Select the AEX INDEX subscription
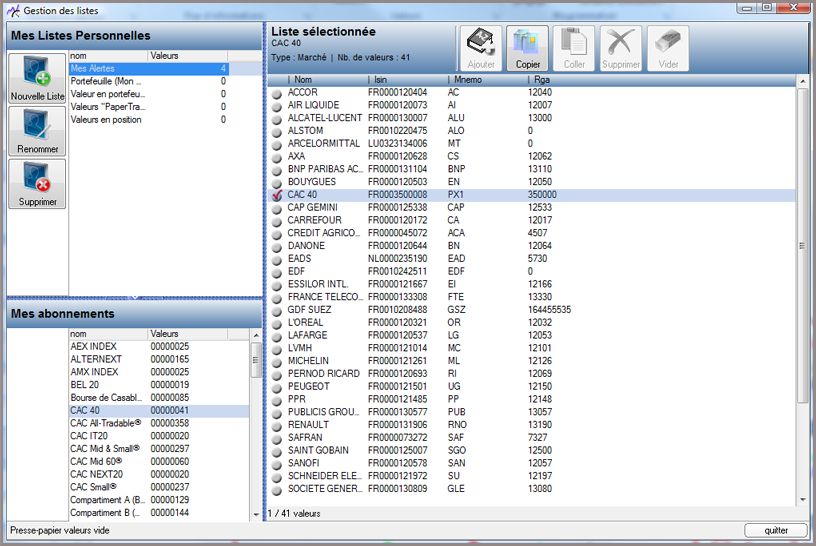The width and height of the screenshot is (816, 546). point(159,347)
